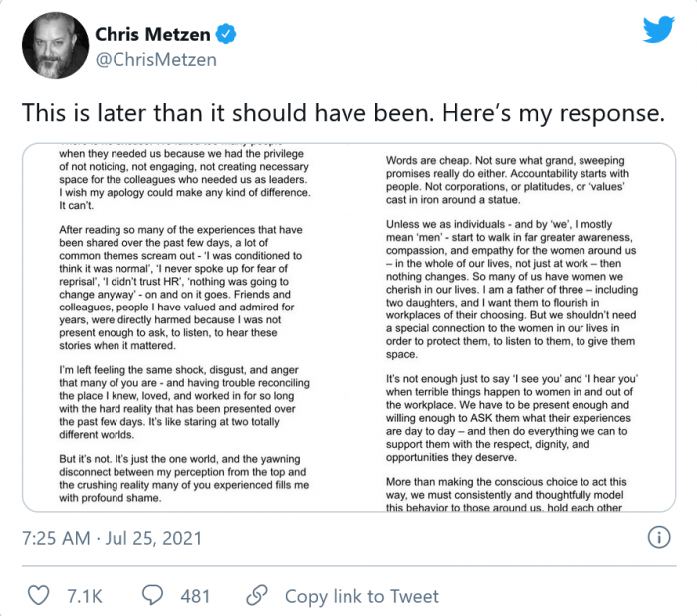Image resolution: width=697 pixels, height=616 pixels.
Task: Click the Twitter bird logo
Action: click(x=657, y=31)
